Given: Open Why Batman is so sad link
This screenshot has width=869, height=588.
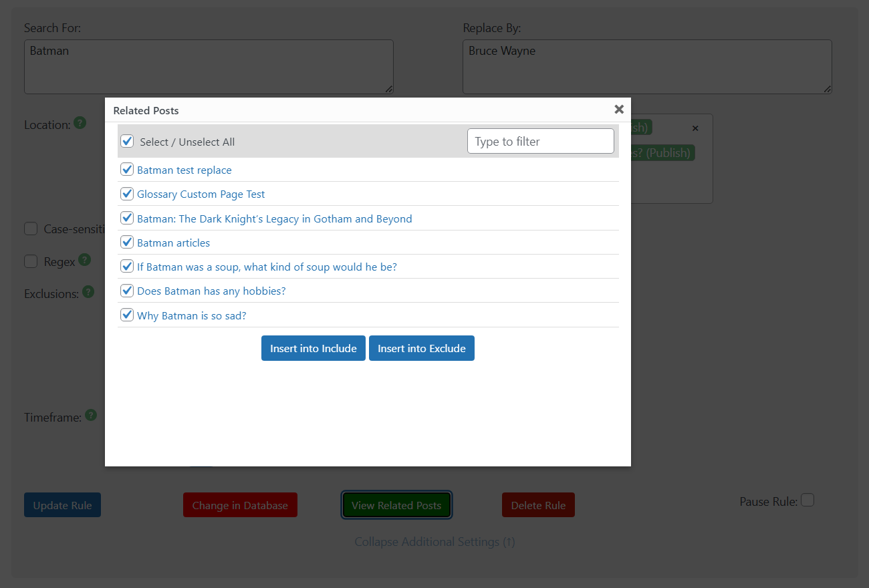Looking at the screenshot, I should (x=192, y=315).
